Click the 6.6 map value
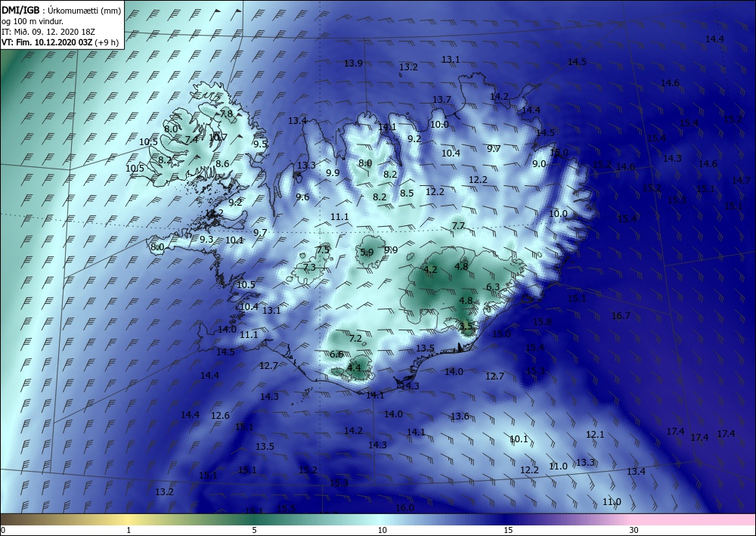The height and width of the screenshot is (536, 756). pos(336,355)
